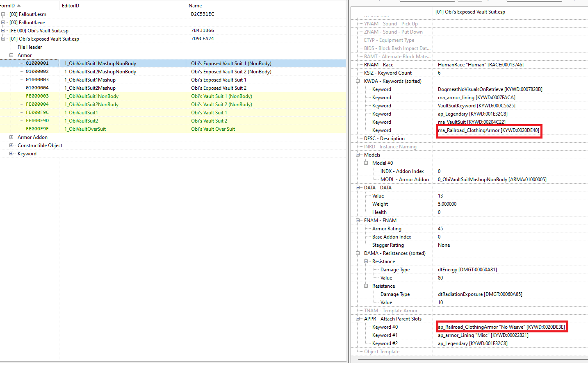Click the Weight value 5.000000
588x391 pixels.
point(447,204)
